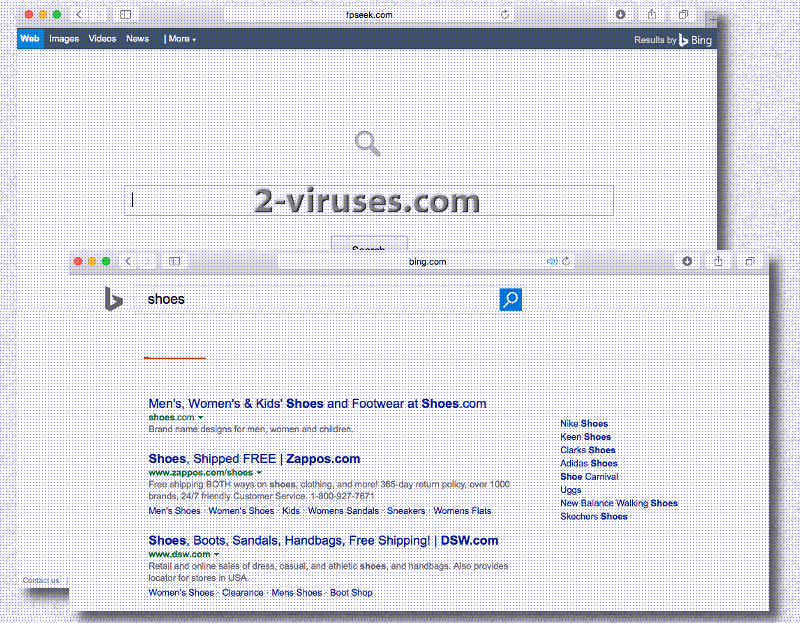This screenshot has width=800, height=623.
Task: Click related search 'Uggs'
Action: 571,490
